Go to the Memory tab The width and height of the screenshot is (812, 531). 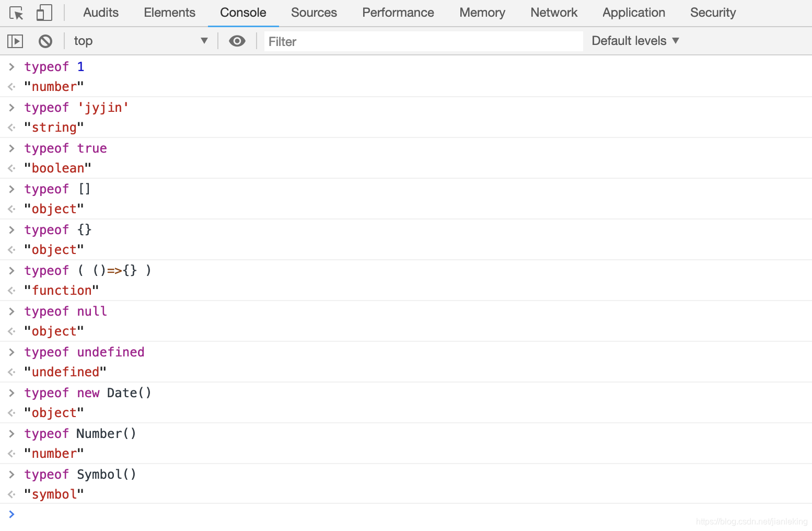click(x=482, y=13)
